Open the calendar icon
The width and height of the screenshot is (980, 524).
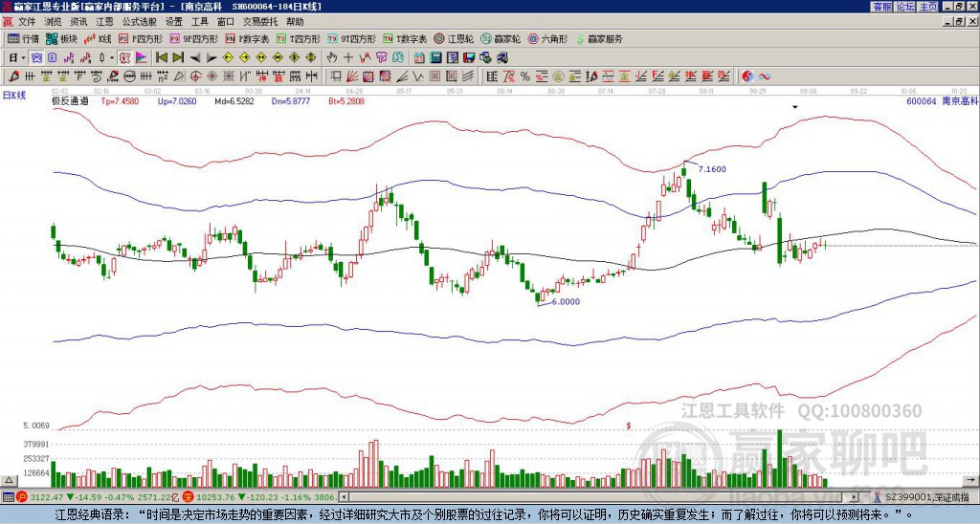tap(418, 58)
